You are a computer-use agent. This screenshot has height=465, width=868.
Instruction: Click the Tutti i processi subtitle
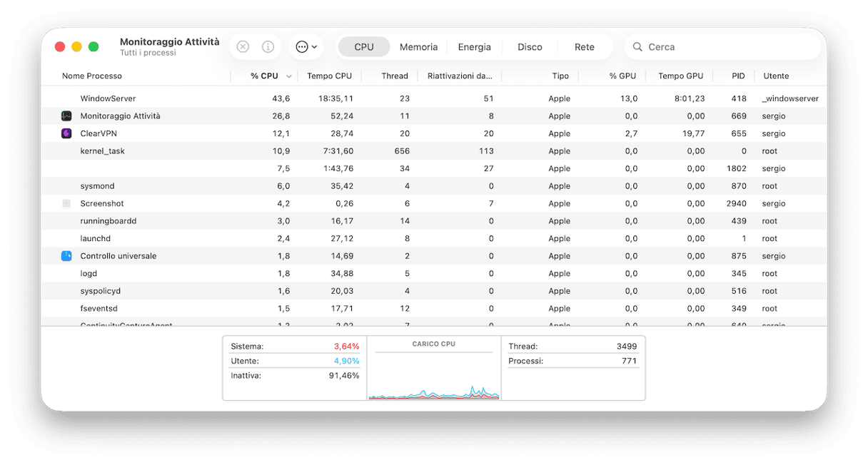coord(148,53)
